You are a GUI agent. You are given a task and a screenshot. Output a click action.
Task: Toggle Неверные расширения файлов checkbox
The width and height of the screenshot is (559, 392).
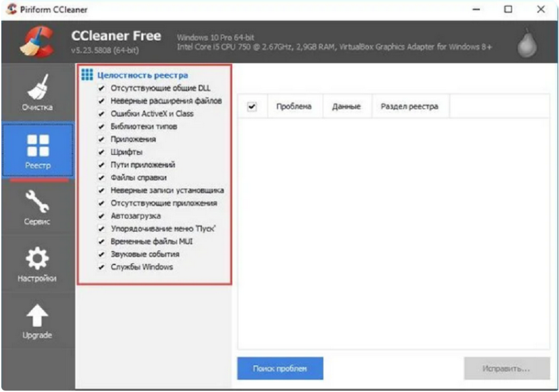pos(101,101)
